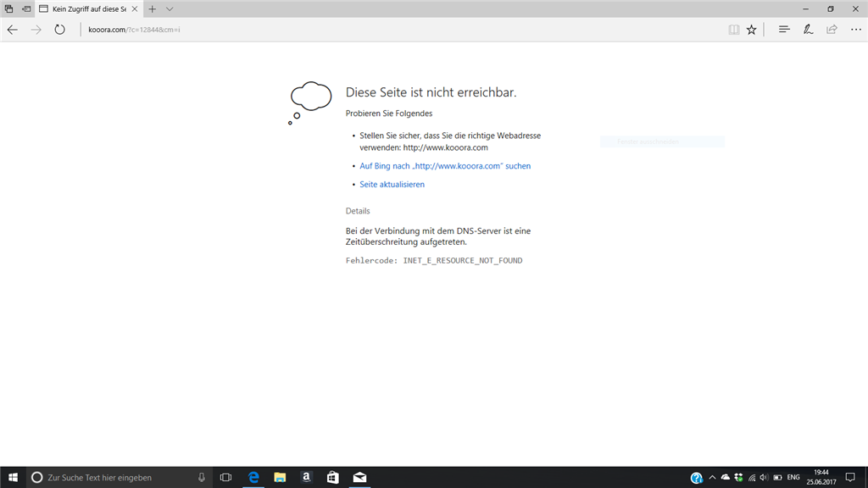Viewport: 868px width, 488px height.
Task: Add page to favorites with star icon
Action: coord(751,30)
